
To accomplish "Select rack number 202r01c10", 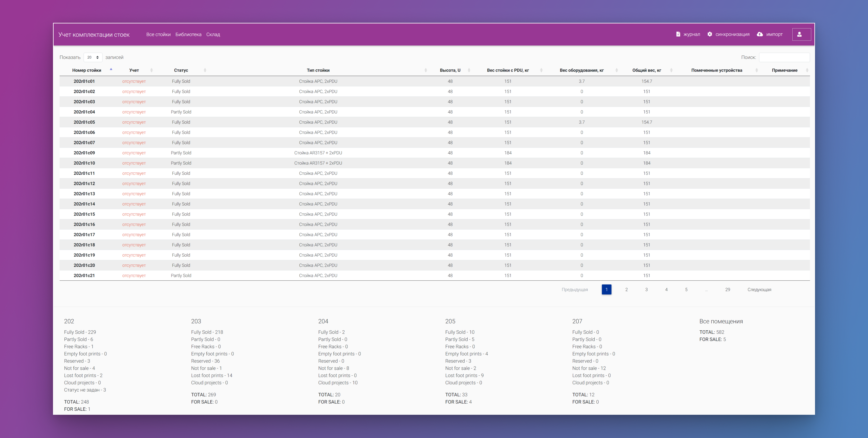I will click(x=84, y=163).
